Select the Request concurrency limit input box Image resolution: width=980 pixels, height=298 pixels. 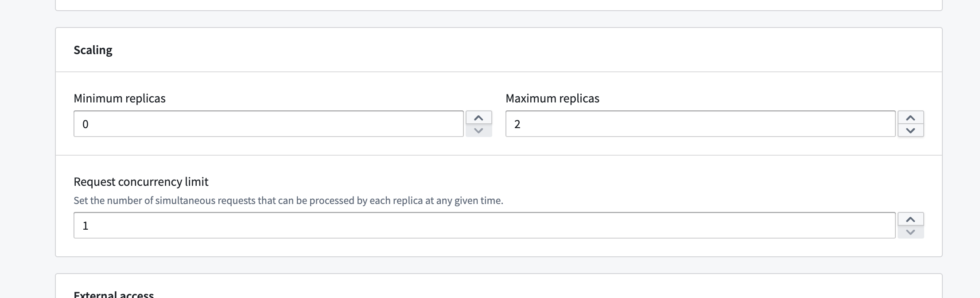485,225
